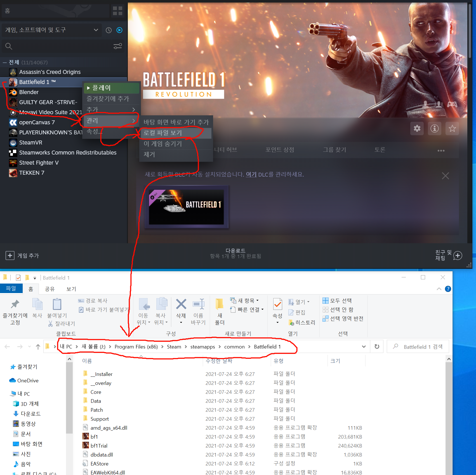Open the recent activity clock filter

coord(109,30)
